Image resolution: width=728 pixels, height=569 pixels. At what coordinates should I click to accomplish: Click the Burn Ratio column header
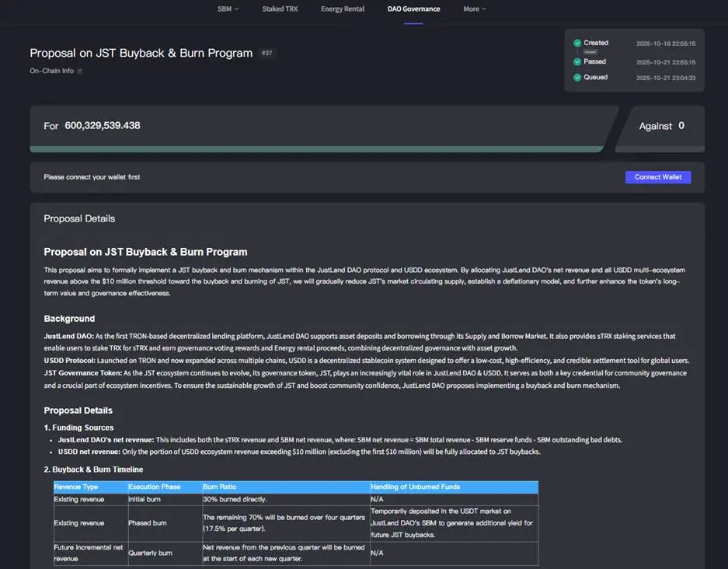click(219, 487)
